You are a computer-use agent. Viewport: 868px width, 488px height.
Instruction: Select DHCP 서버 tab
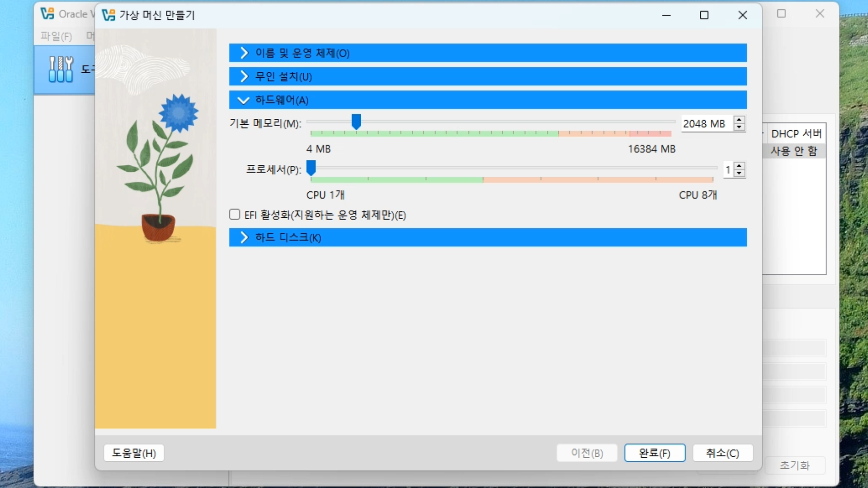coord(796,133)
